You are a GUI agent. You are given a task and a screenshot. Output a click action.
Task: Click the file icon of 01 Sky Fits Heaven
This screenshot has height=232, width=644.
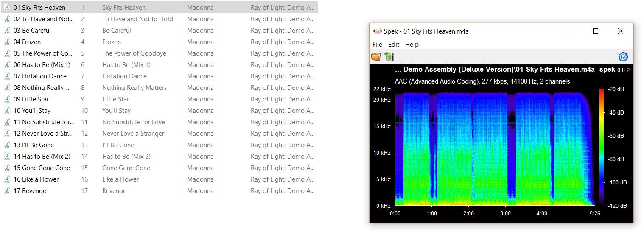coord(7,8)
